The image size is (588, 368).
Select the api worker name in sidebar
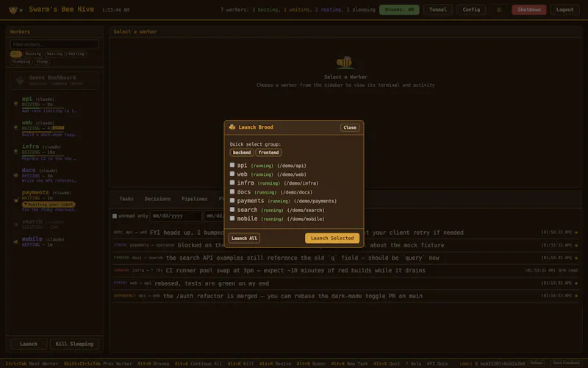(27, 99)
